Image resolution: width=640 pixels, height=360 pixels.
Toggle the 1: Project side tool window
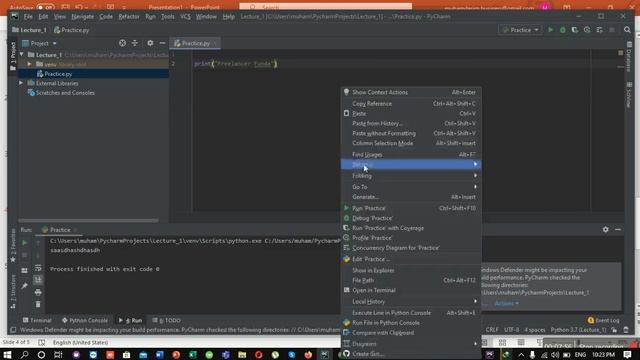[x=13, y=56]
